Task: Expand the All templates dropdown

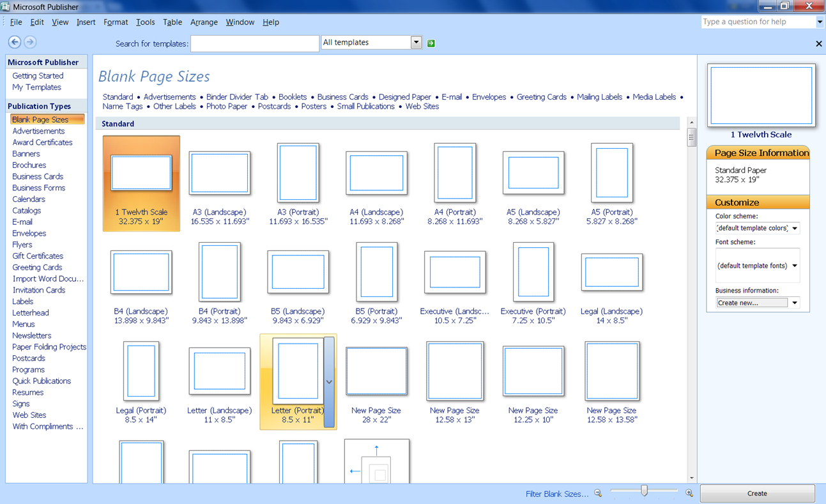Action: (416, 43)
